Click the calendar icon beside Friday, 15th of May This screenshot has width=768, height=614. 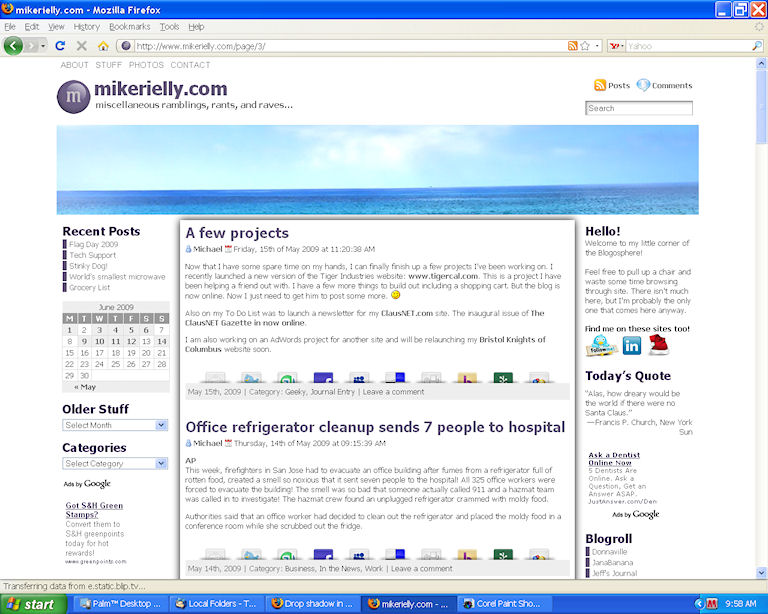[x=228, y=249]
